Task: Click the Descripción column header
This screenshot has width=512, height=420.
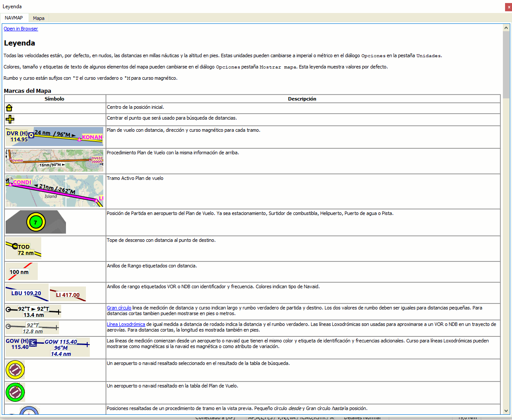Action: coord(302,99)
